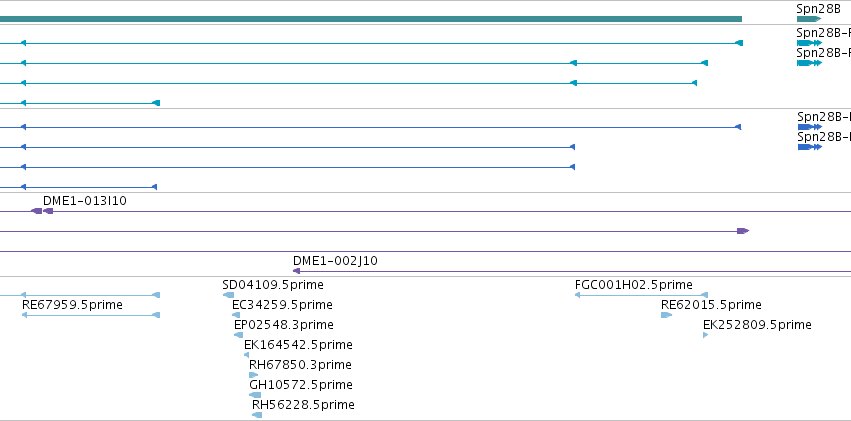
Task: Click the glyph below EK164542.5prime
Action: click(246, 355)
